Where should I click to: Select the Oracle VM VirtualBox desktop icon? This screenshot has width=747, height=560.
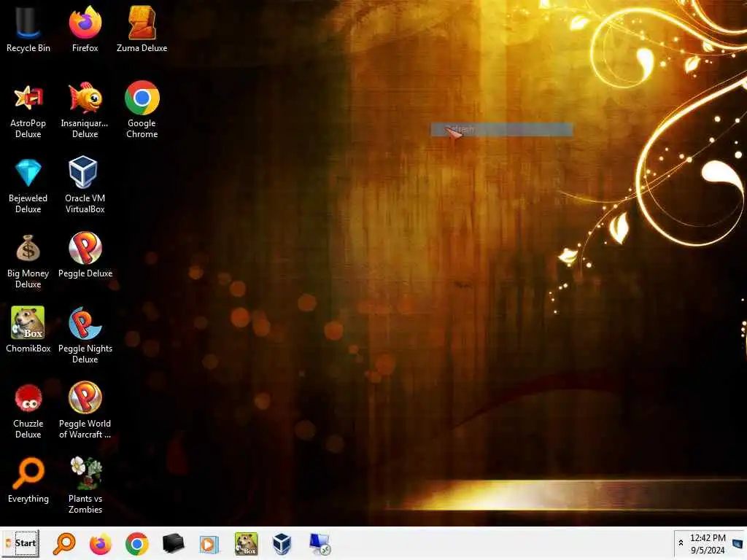click(85, 184)
